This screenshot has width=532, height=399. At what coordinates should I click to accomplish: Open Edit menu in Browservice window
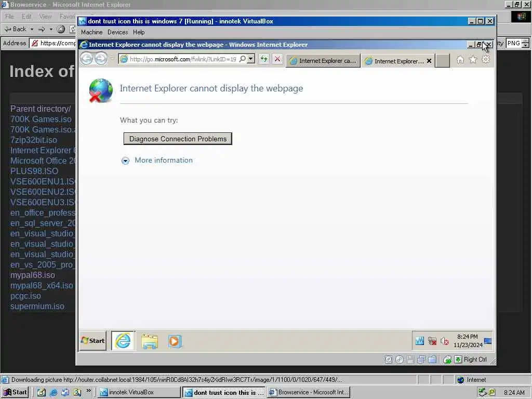26,16
